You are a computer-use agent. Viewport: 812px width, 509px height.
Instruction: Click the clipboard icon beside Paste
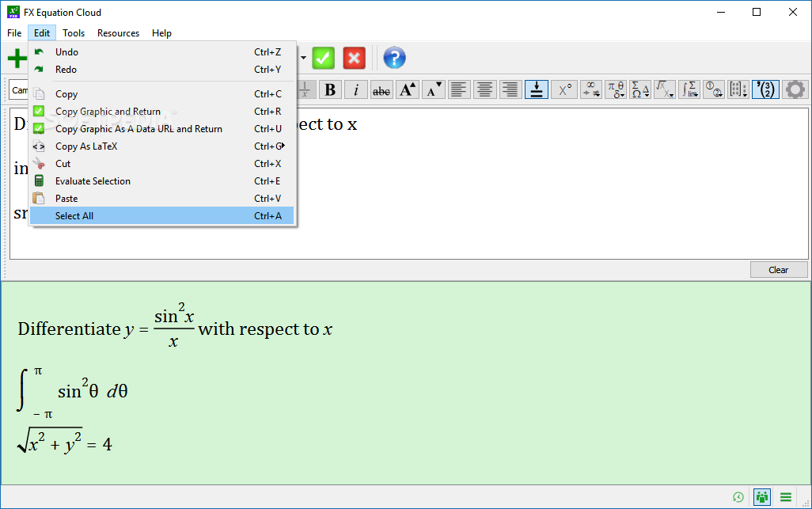39,199
